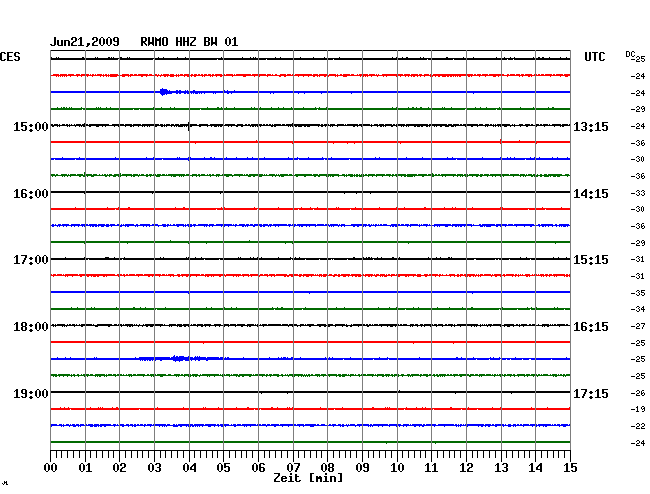Click minute tick label 01
Viewport: 650px width, 494px height.
[85, 468]
